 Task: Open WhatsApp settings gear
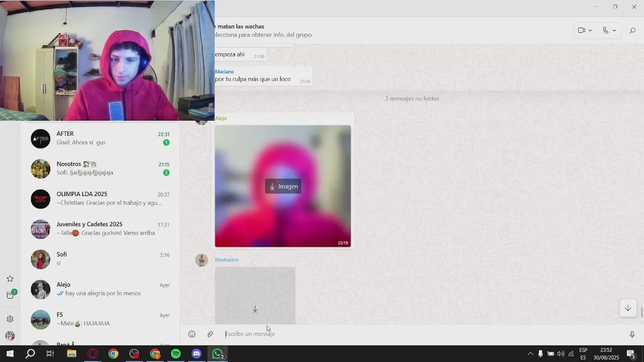[10, 319]
